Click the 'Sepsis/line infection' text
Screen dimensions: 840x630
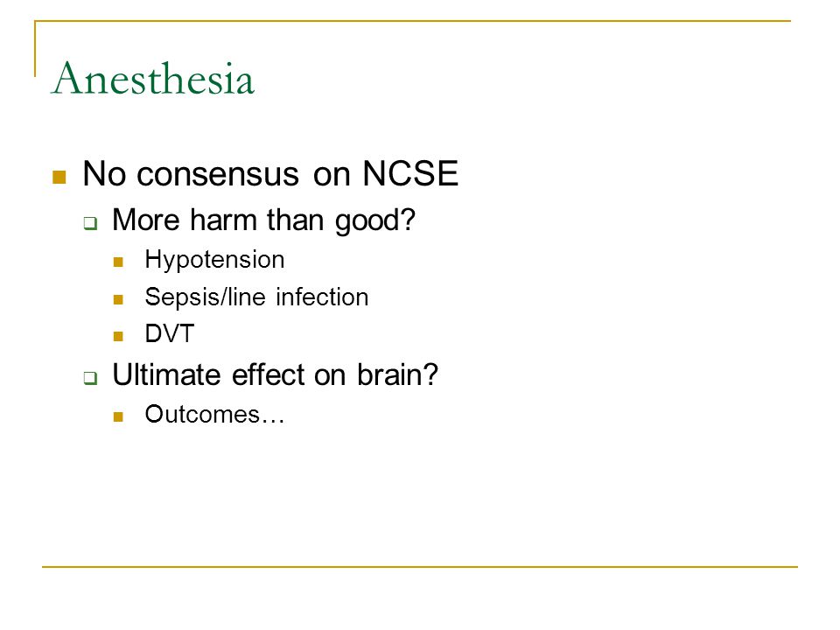point(256,297)
